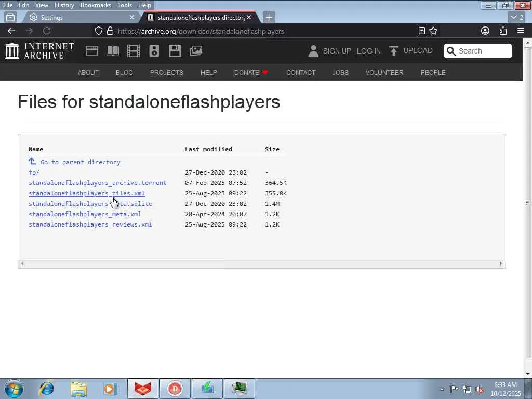Open the standaloneflashplayers .sqlite file link

point(90,204)
